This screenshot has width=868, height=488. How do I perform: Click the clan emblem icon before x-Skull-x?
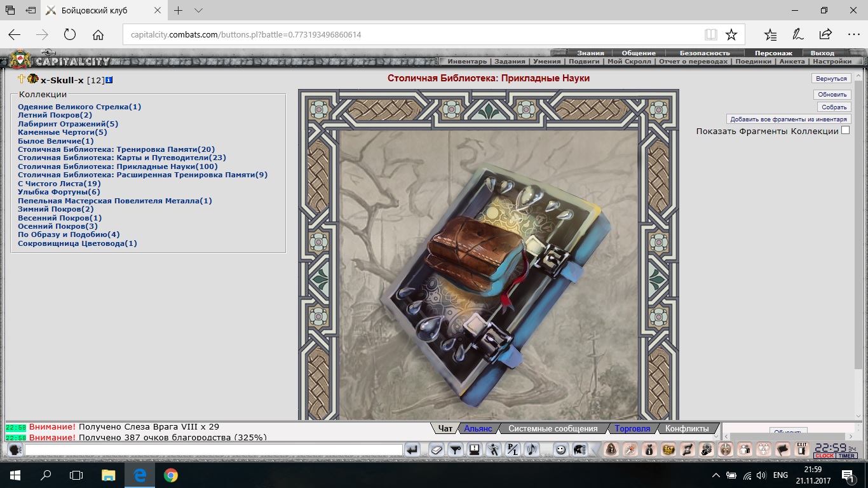pos(33,79)
